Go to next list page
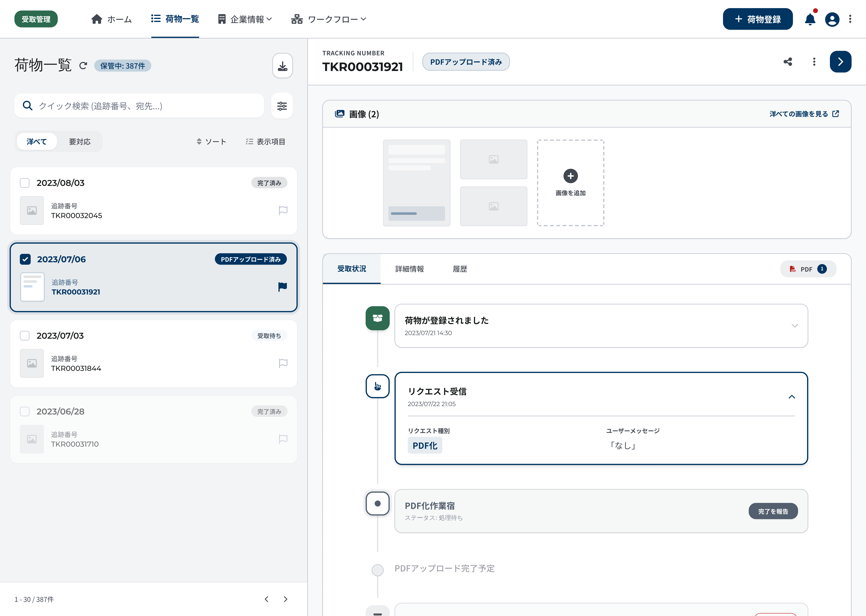866x616 pixels. [286, 599]
